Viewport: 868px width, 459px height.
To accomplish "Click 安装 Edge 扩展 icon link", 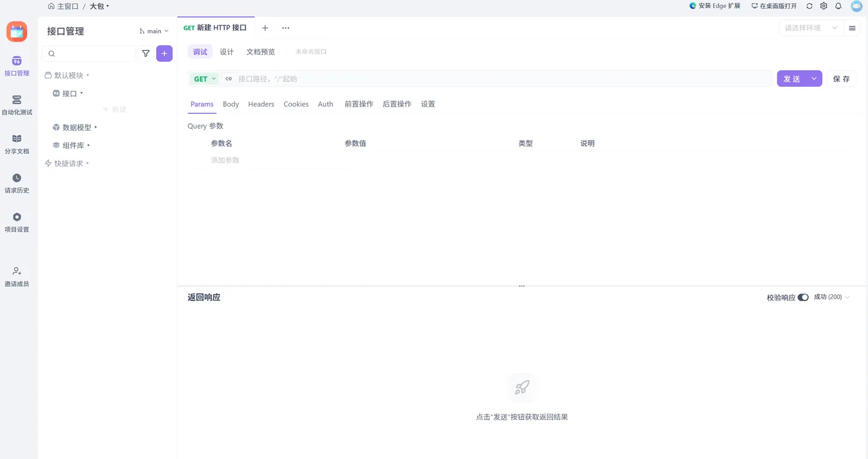I will pos(715,6).
